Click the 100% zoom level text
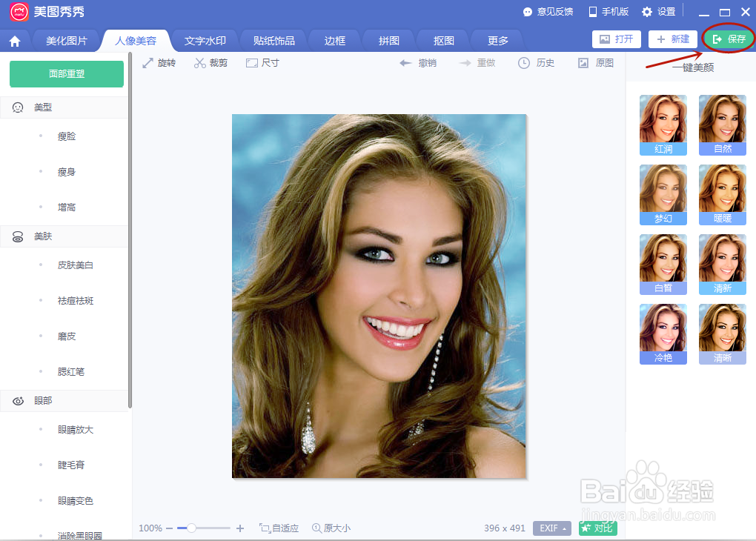 (x=150, y=528)
